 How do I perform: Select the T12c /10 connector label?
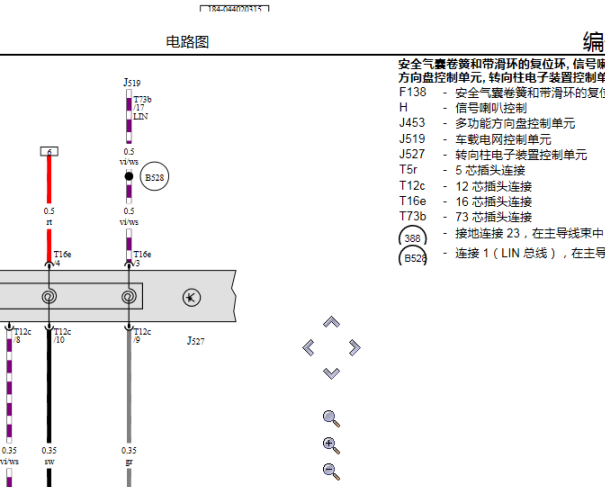[x=62, y=336]
